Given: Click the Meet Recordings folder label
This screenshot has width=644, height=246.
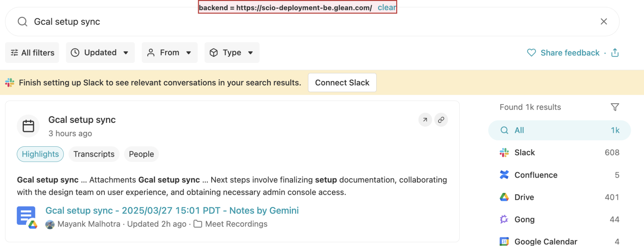Looking at the screenshot, I should 236,224.
